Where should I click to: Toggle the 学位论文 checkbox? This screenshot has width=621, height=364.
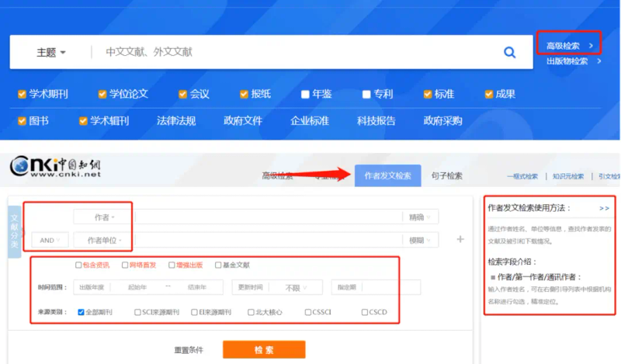click(102, 94)
